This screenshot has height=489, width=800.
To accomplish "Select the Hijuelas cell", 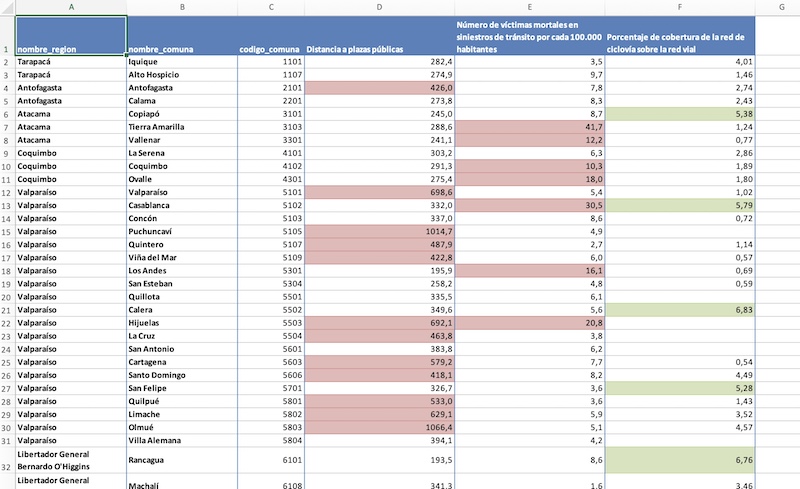I will coord(182,323).
